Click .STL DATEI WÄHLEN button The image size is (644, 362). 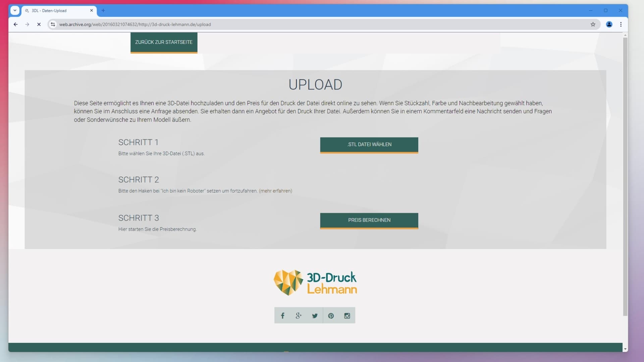[369, 145]
